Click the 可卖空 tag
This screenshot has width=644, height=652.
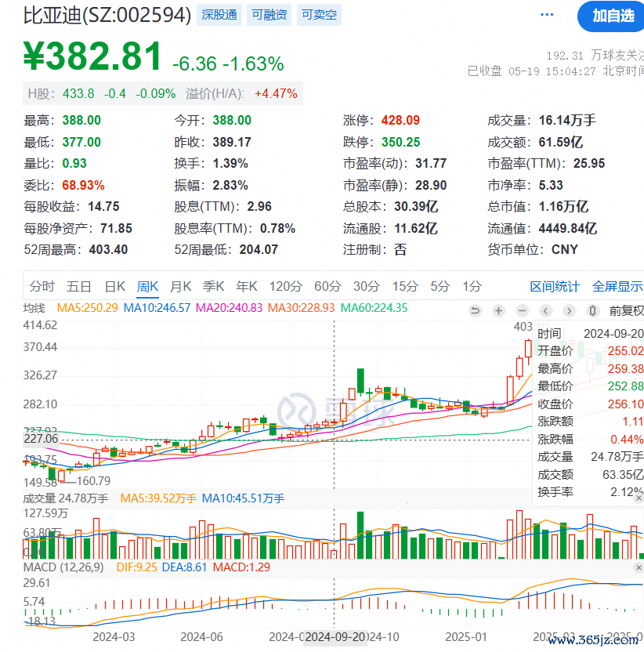pos(319,15)
